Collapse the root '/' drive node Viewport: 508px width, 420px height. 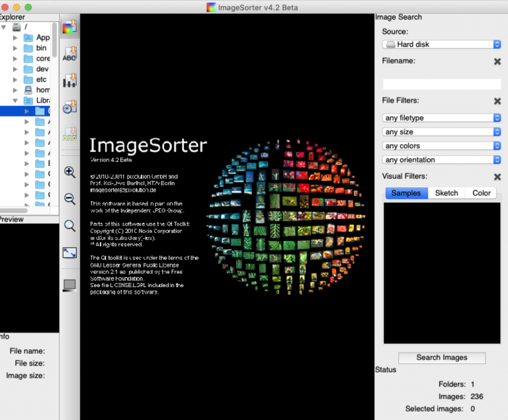[4, 27]
